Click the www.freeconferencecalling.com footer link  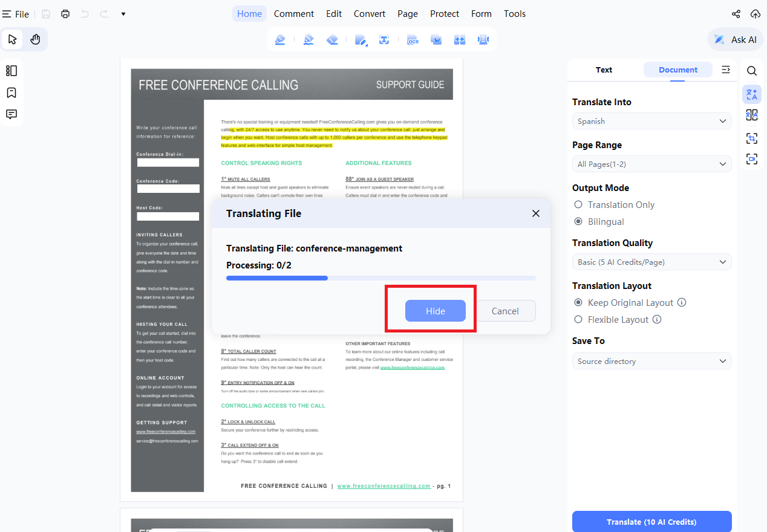coord(384,486)
